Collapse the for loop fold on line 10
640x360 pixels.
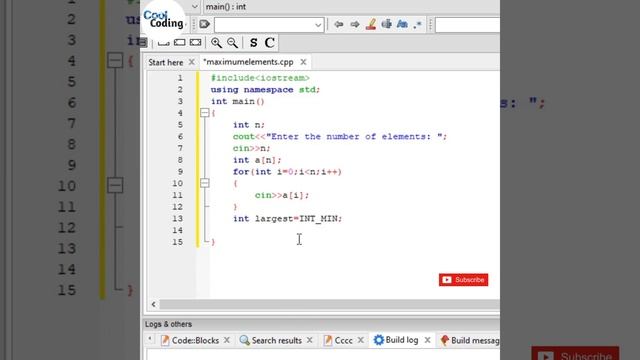[x=205, y=183]
